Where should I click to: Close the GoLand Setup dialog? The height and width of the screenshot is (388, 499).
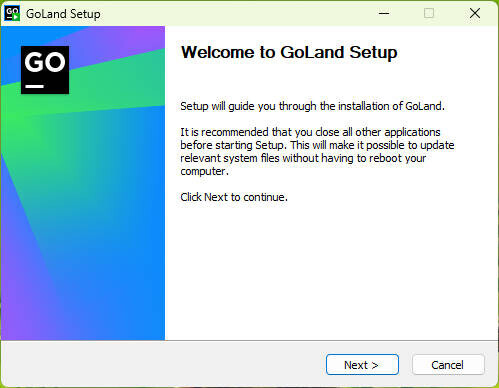(475, 13)
